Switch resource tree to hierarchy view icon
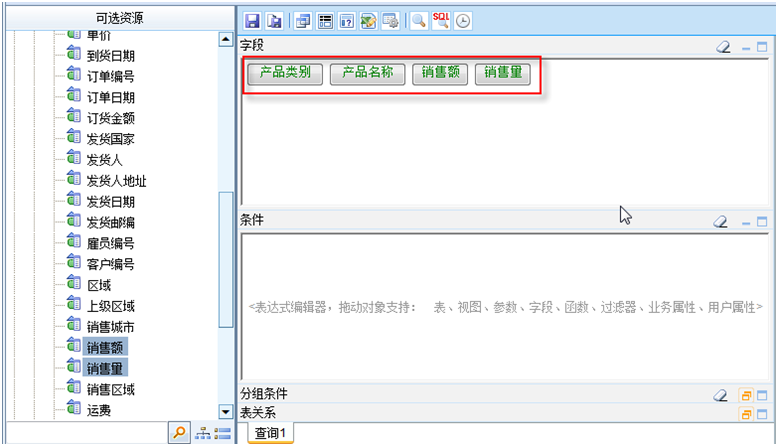Screen dimensions: 778x446 (x=203, y=433)
